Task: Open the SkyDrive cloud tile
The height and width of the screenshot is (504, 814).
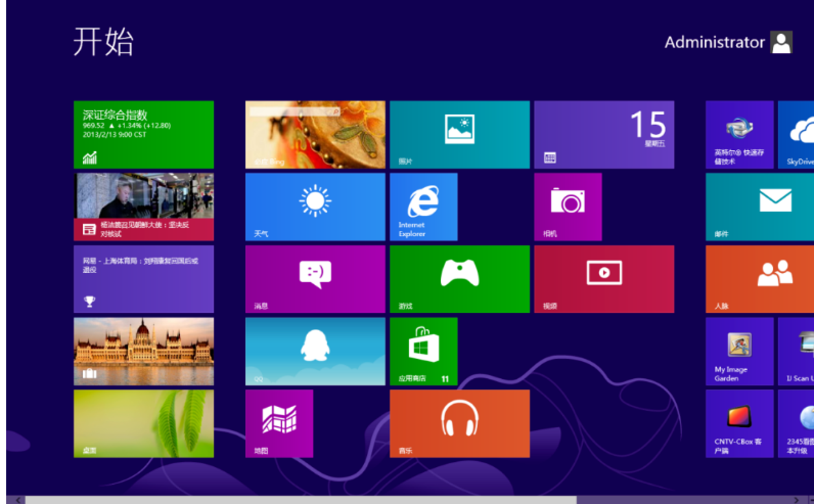Action: pyautogui.click(x=796, y=135)
